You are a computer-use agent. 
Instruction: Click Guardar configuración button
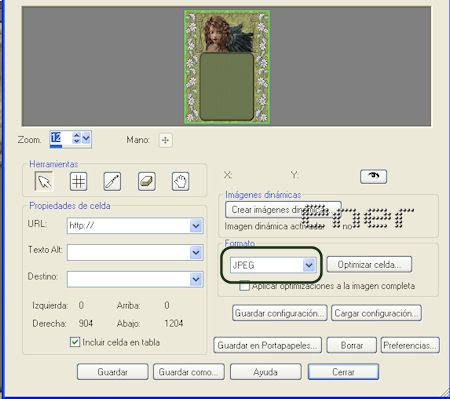tap(279, 313)
